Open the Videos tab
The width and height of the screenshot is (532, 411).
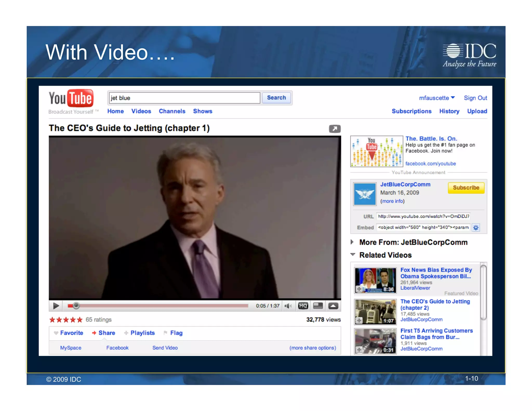pyautogui.click(x=141, y=111)
